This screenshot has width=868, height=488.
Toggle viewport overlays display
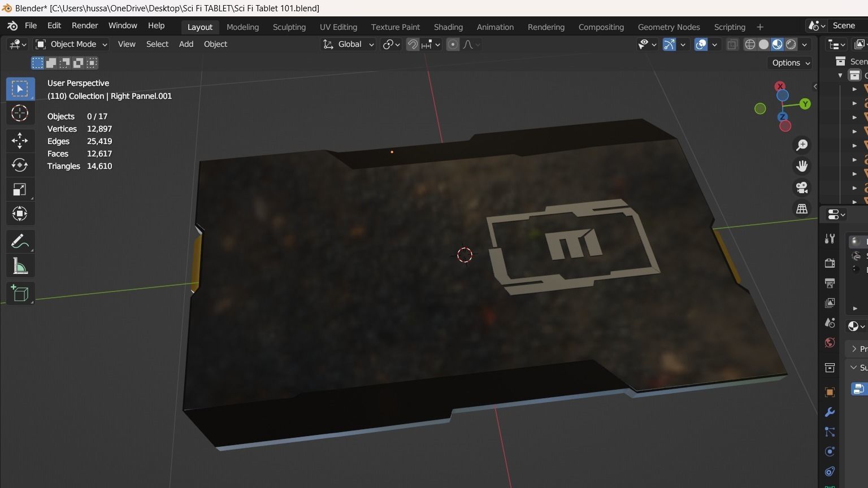(x=701, y=44)
